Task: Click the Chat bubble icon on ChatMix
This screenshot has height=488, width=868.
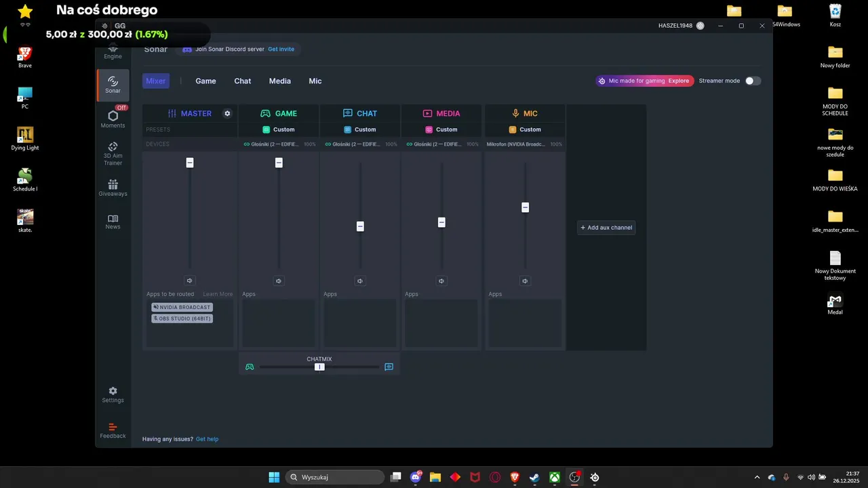Action: click(389, 367)
